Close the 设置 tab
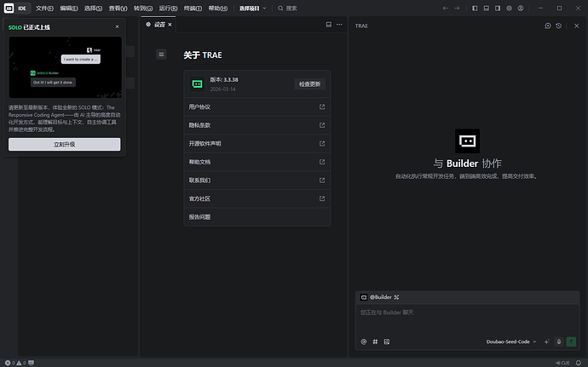This screenshot has height=367, width=588. click(x=170, y=25)
